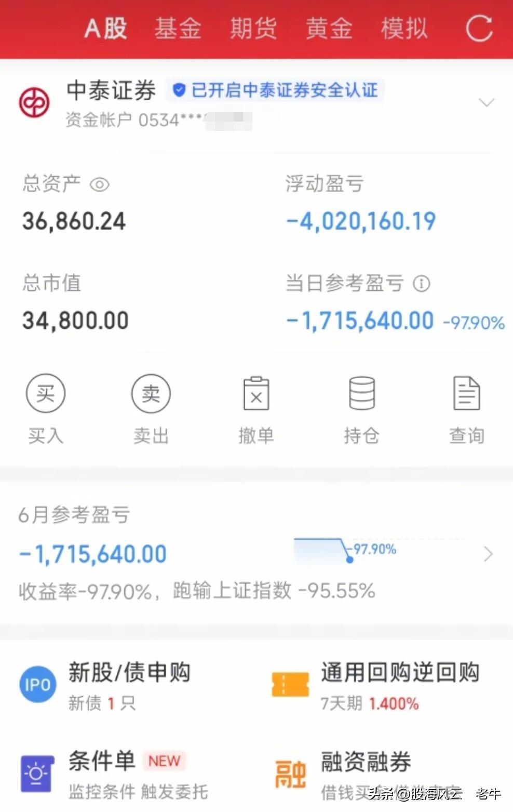Open 撤单 cancel order icon
This screenshot has width=513, height=812.
(x=256, y=393)
